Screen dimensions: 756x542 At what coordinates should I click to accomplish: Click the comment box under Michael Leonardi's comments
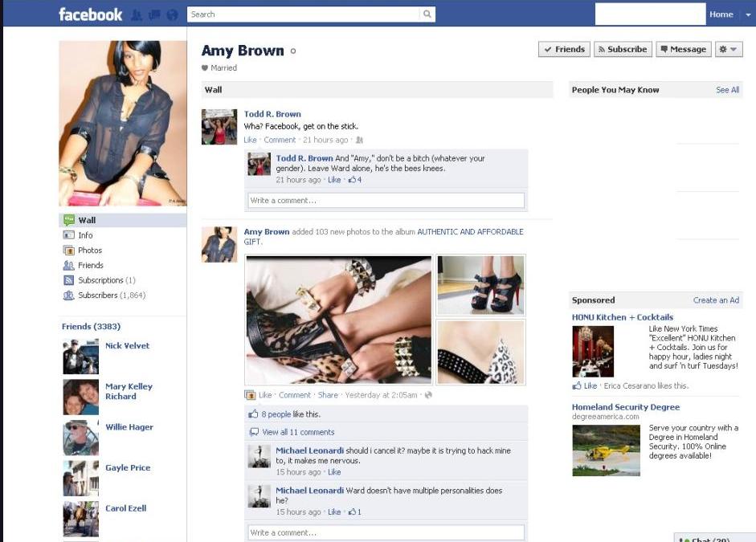coord(386,532)
